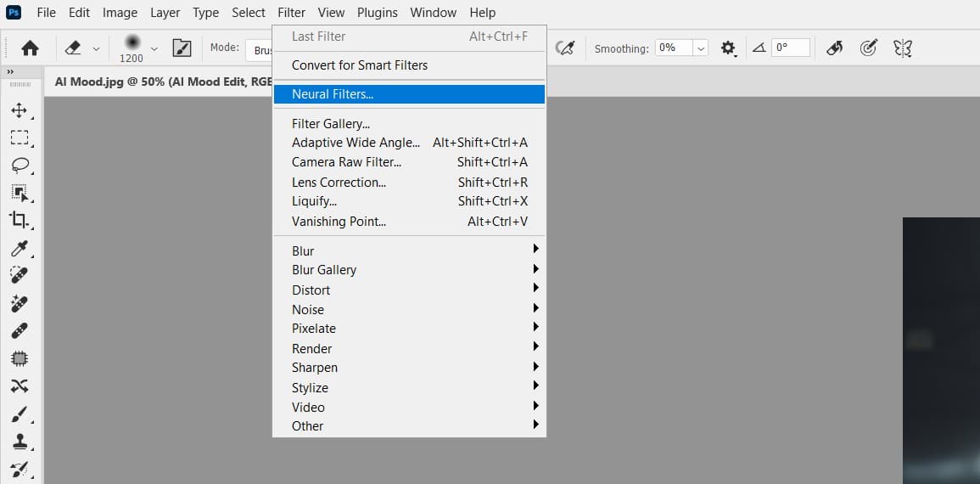Open the Type menu
This screenshot has height=484, width=980.
[205, 13]
